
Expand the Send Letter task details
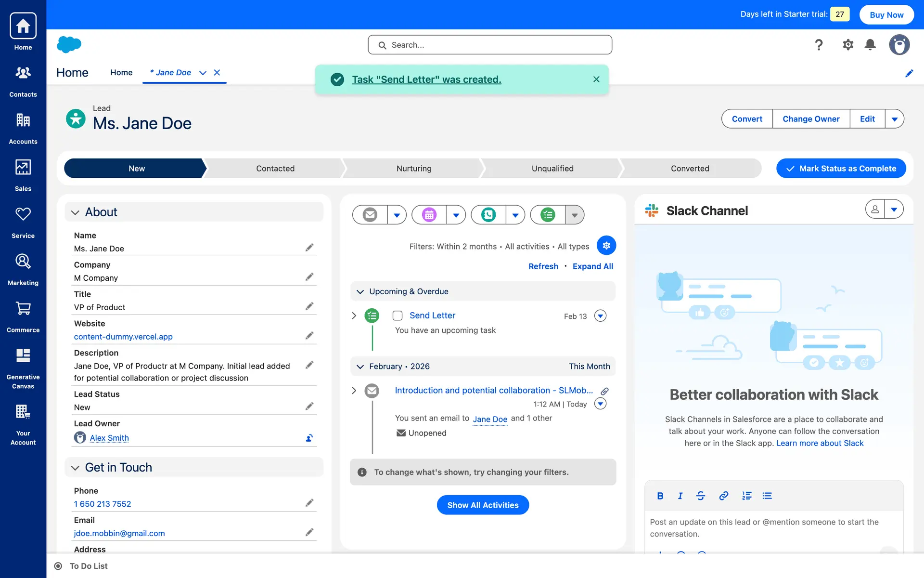[x=354, y=315]
